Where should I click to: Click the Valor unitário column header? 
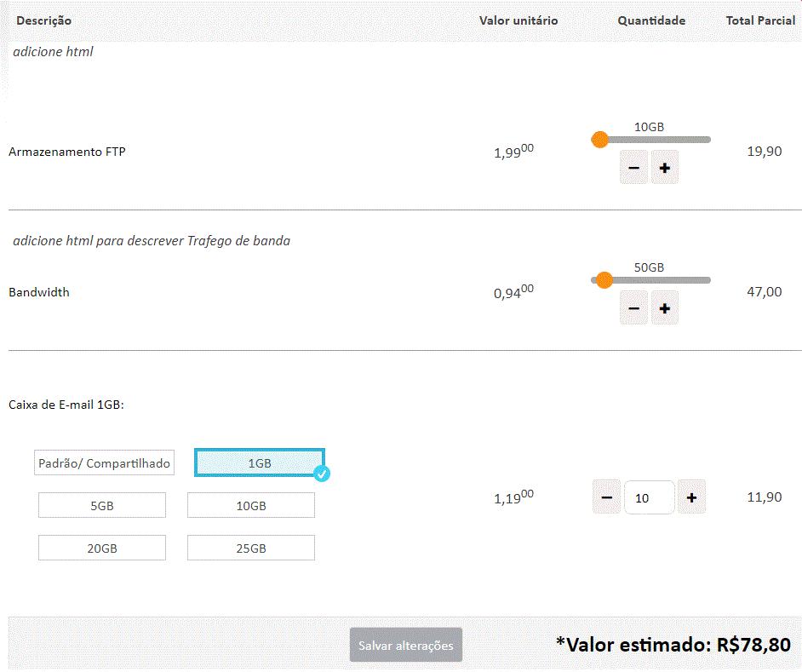coord(518,20)
